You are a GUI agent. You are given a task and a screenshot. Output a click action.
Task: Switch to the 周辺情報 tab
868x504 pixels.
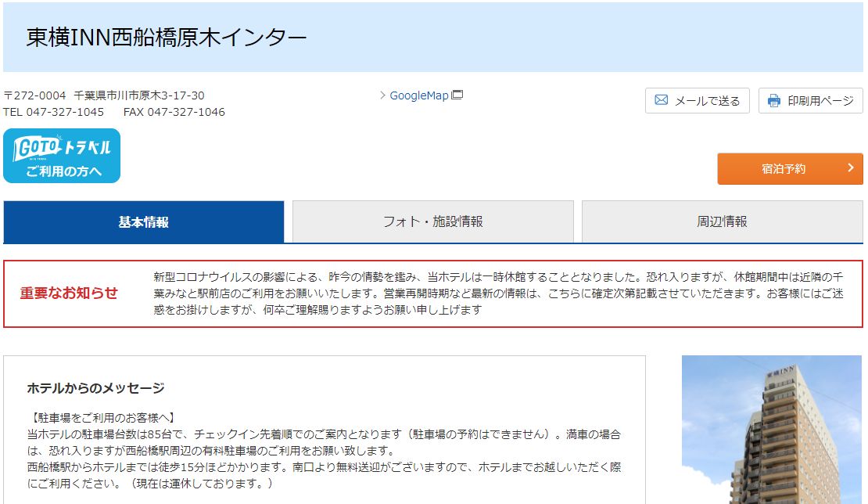722,221
